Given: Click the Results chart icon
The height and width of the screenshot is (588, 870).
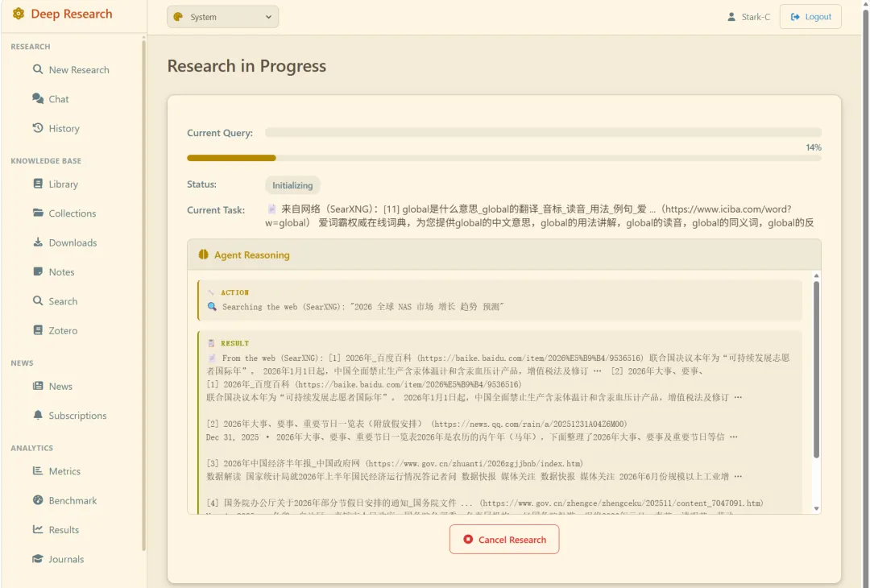Looking at the screenshot, I should point(38,529).
